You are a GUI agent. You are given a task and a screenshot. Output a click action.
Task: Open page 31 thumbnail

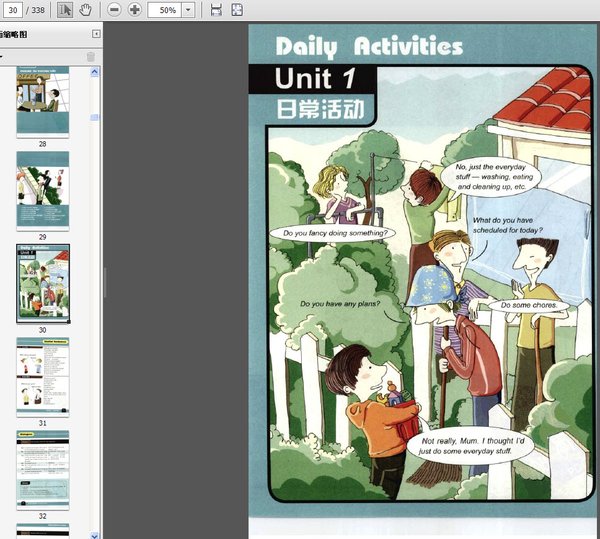coord(42,377)
